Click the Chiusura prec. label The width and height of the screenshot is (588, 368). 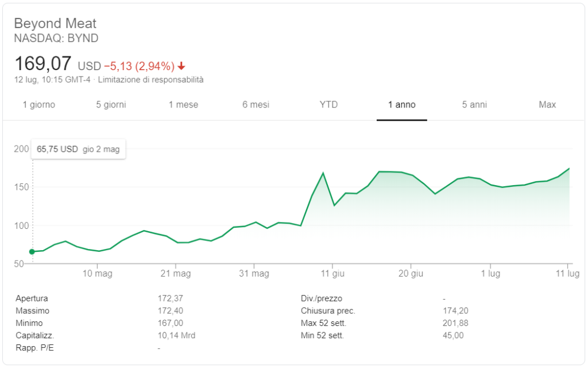[328, 311]
